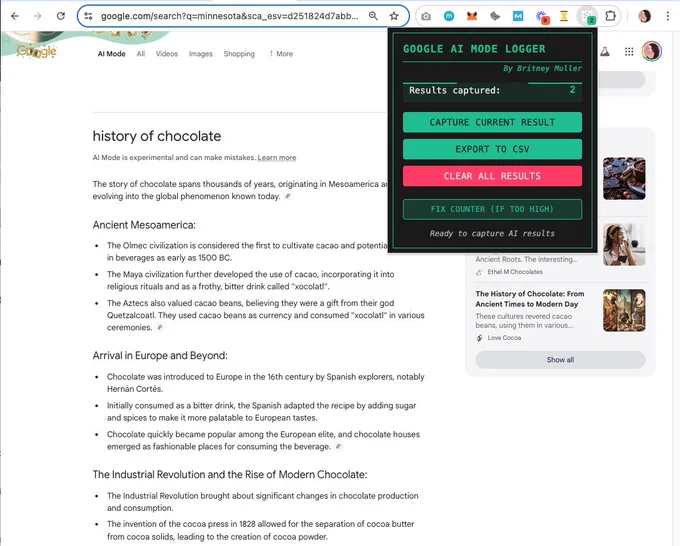This screenshot has width=680, height=546.
Task: Go back to the previous page
Action: pos(15,16)
